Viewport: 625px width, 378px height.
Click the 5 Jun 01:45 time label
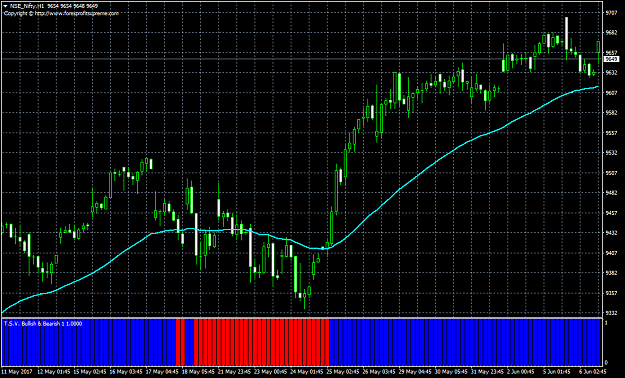pos(557,372)
